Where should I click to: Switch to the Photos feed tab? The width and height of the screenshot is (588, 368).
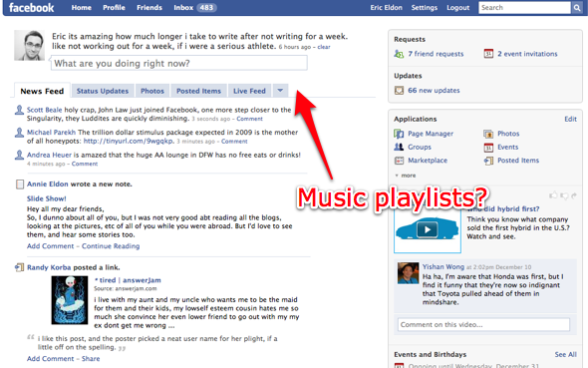(x=152, y=91)
